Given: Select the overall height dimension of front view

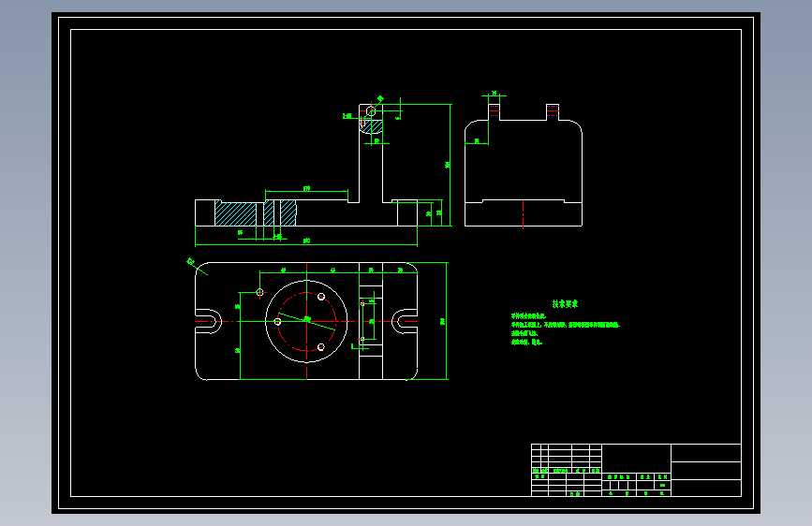Looking at the screenshot, I should pos(450,165).
